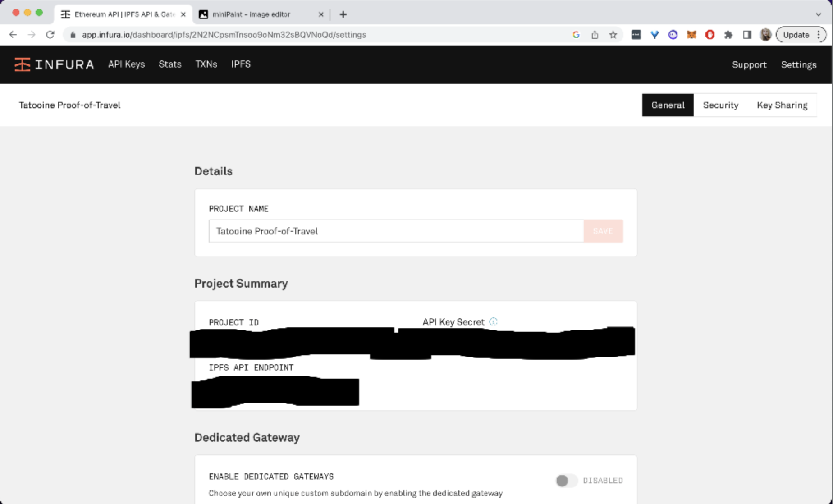Open the General settings tab
Image resolution: width=833 pixels, height=504 pixels.
click(668, 105)
